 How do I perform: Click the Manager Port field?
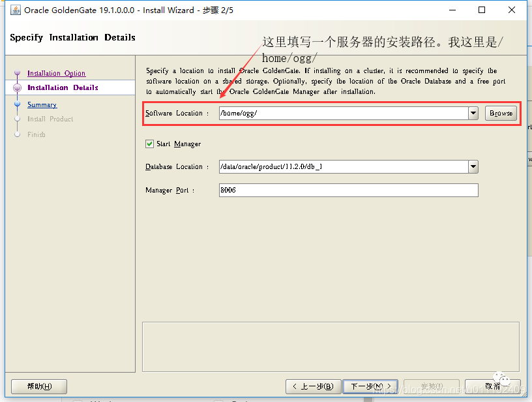pos(348,190)
